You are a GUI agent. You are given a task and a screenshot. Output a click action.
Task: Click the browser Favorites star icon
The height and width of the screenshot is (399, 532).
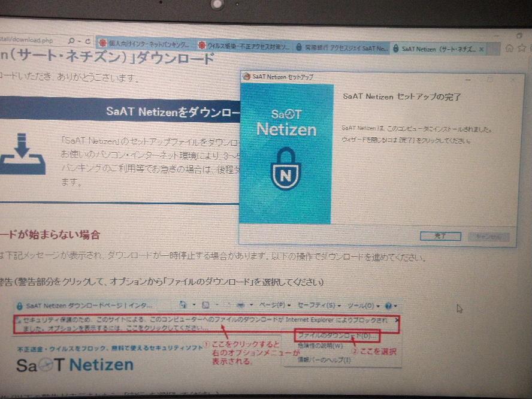coord(522,48)
